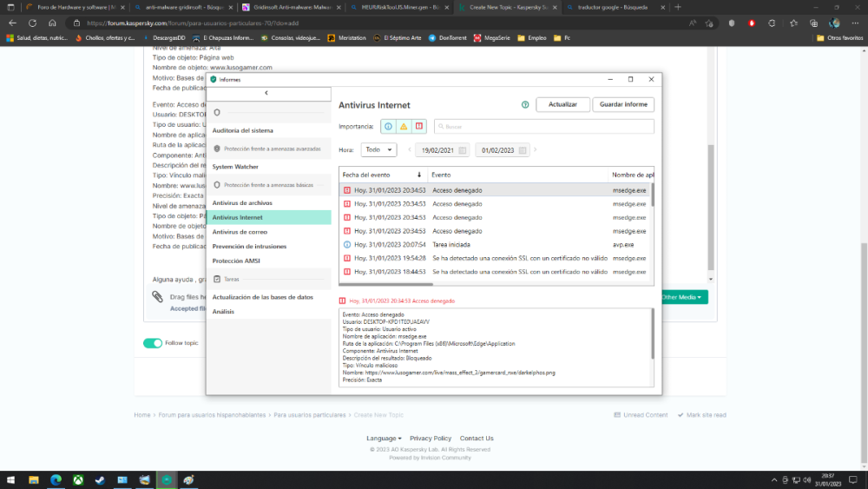The image size is (868, 489).
Task: Open the notification center icon in taskbar
Action: pyautogui.click(x=853, y=480)
